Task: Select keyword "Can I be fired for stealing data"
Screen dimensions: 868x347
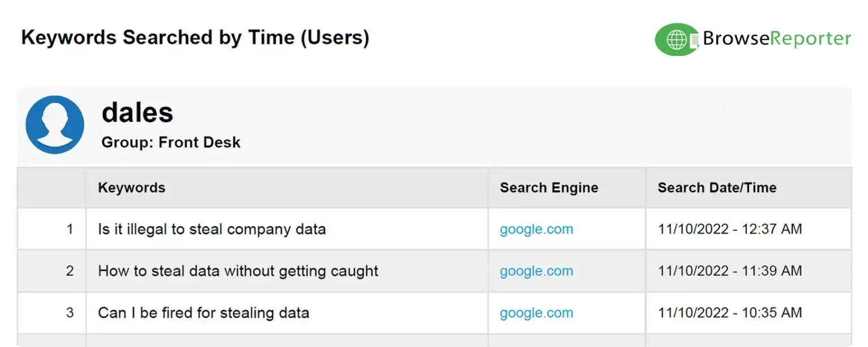Action: [x=203, y=313]
